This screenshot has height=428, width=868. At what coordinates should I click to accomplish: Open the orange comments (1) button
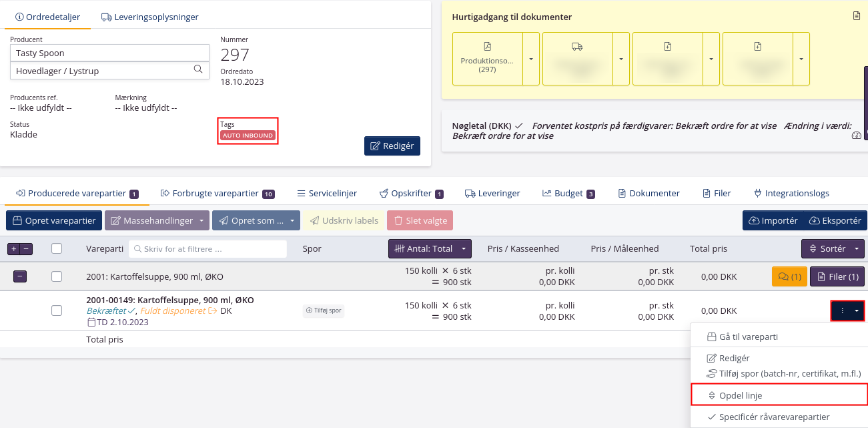(789, 276)
